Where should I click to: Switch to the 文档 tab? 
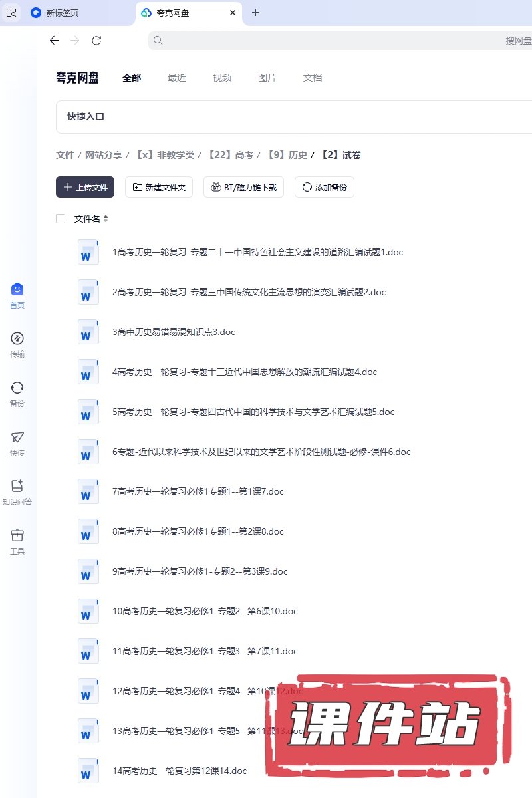tap(313, 78)
